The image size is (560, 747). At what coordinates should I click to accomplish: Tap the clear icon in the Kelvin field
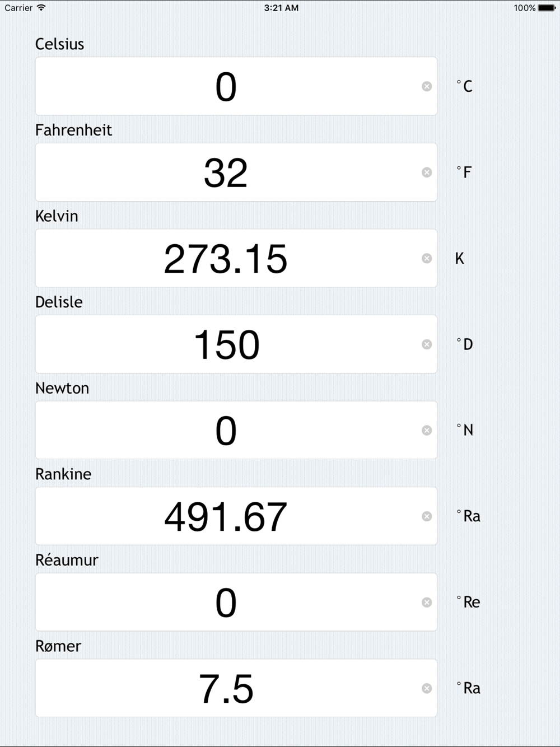coord(427,258)
